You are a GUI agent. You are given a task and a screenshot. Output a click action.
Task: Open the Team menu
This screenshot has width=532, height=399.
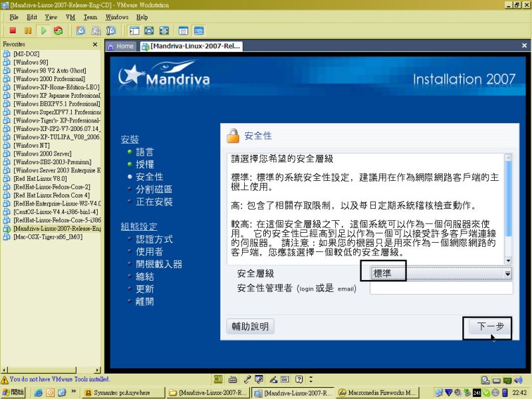[90, 17]
